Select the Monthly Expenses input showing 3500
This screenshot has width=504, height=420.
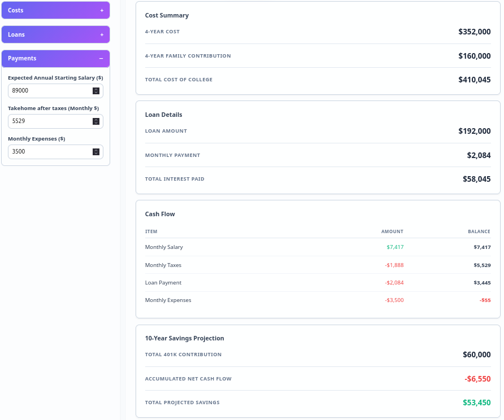point(50,151)
